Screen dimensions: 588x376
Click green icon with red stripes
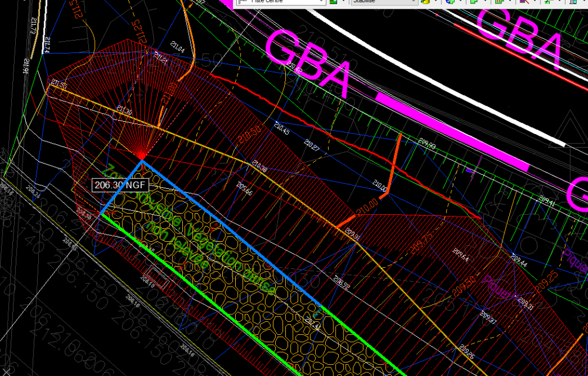(499, 2)
